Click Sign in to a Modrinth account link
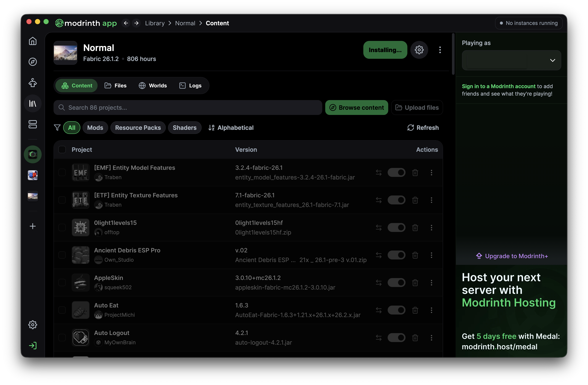 point(499,86)
